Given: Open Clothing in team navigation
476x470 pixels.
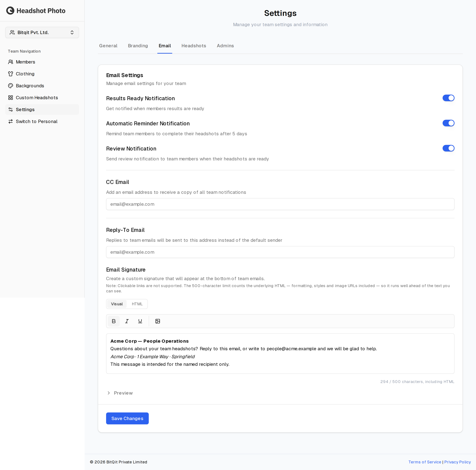Looking at the screenshot, I should 42,74.
